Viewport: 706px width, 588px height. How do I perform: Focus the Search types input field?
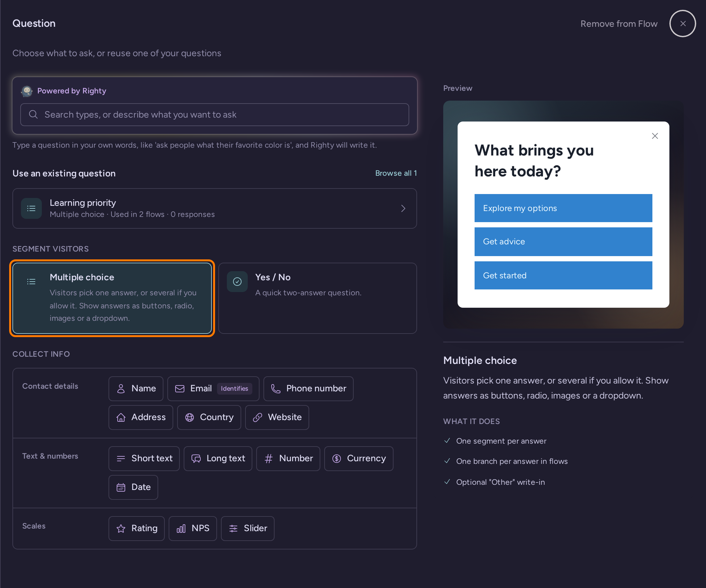coord(214,115)
